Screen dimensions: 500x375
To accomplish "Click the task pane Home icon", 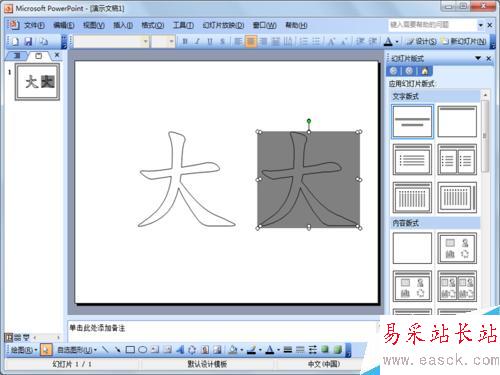I will tap(425, 71).
